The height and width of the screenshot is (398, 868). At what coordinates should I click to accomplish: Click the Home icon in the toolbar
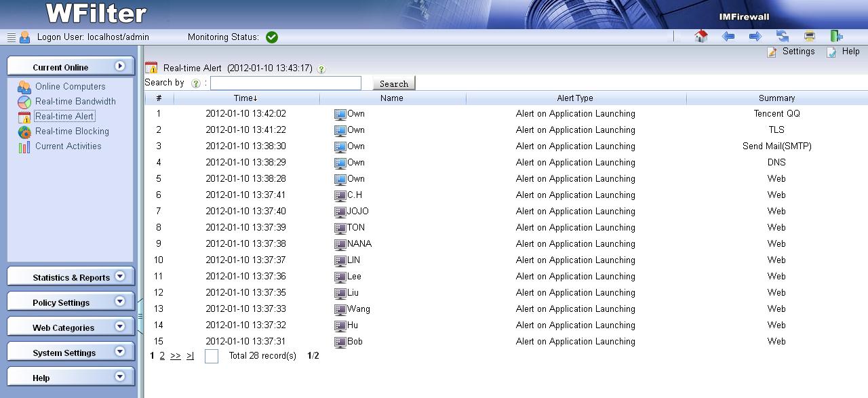pyautogui.click(x=701, y=37)
